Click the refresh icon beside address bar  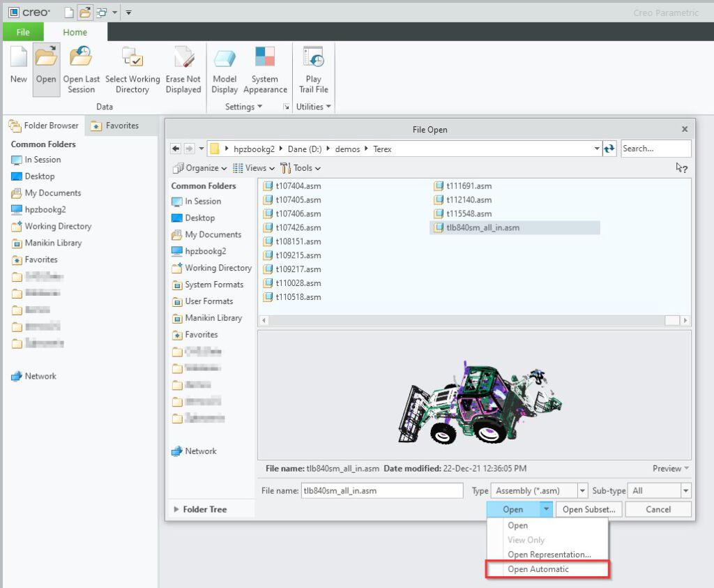click(609, 149)
